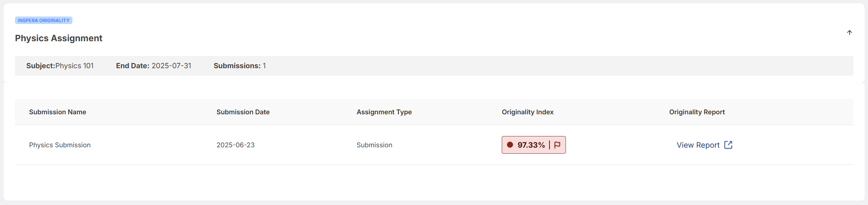This screenshot has height=205, width=868.
Task: Open the View Report link
Action: (698, 145)
